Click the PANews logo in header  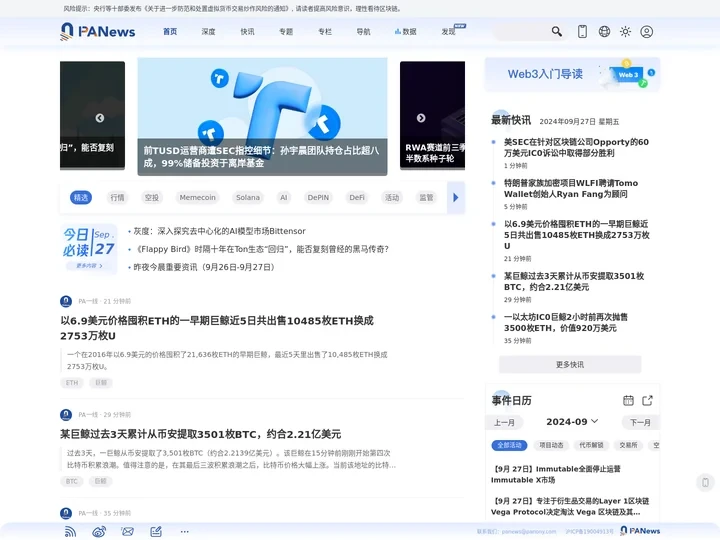click(x=98, y=31)
